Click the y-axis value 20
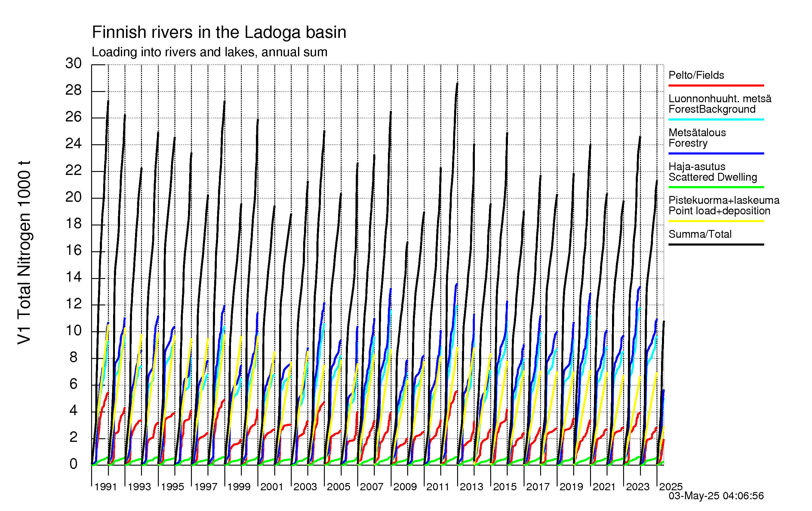 pos(73,197)
